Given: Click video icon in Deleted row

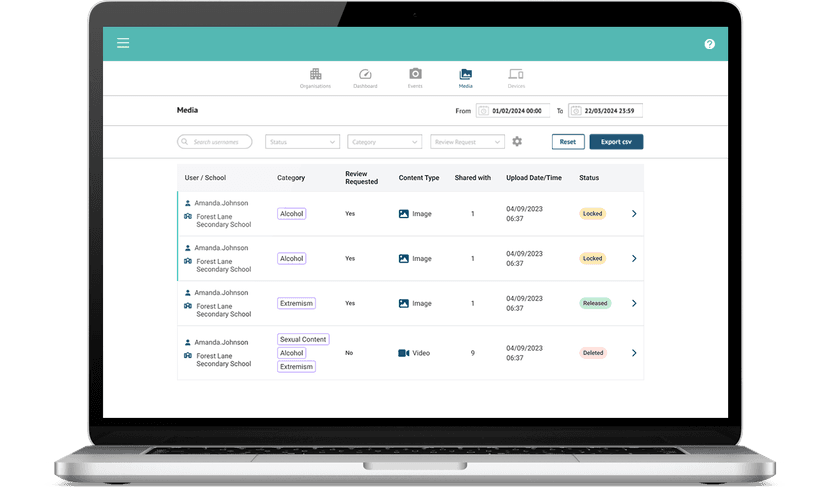Looking at the screenshot, I should point(403,353).
